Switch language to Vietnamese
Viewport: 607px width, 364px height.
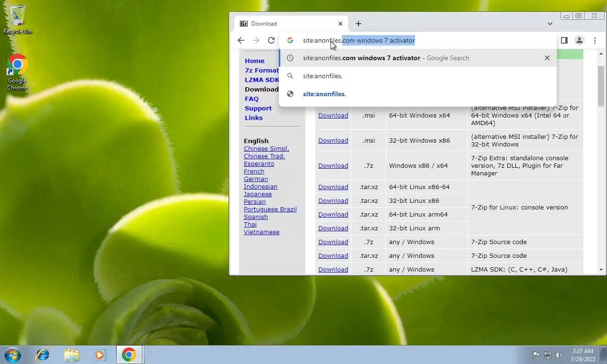pos(262,232)
